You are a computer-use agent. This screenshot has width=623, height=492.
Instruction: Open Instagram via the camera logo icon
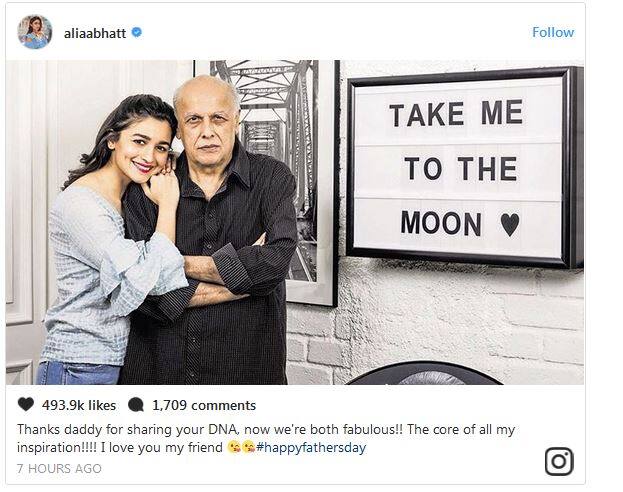coord(559,461)
